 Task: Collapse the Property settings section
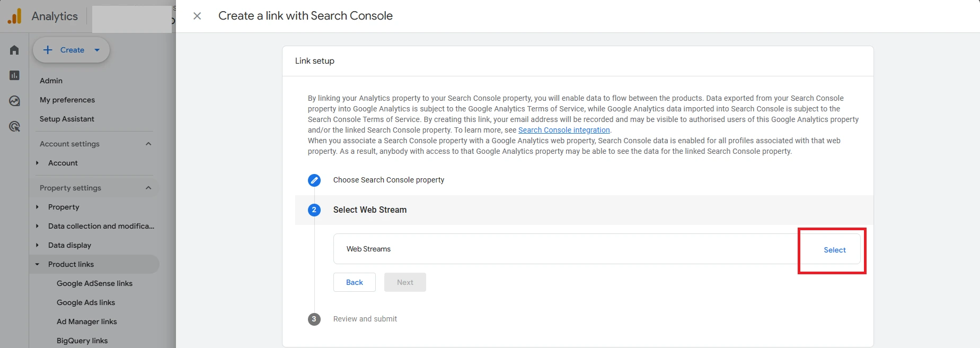pos(148,188)
